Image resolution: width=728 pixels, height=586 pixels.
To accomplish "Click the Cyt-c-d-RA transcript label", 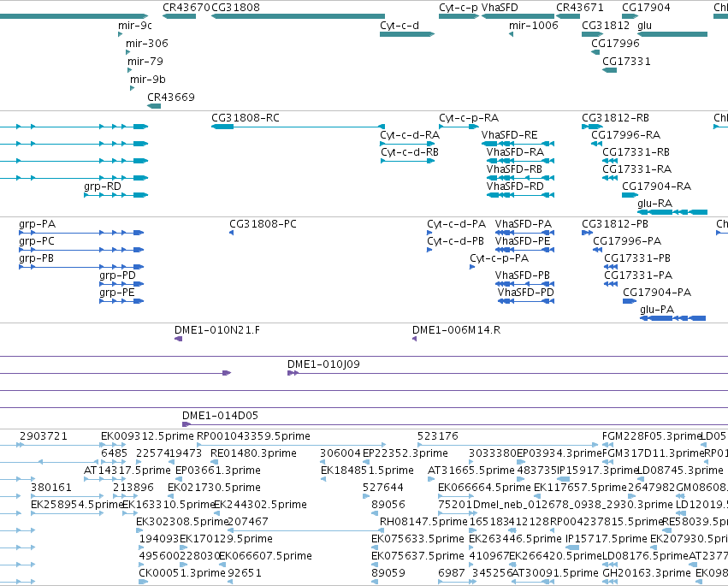I will (x=410, y=135).
